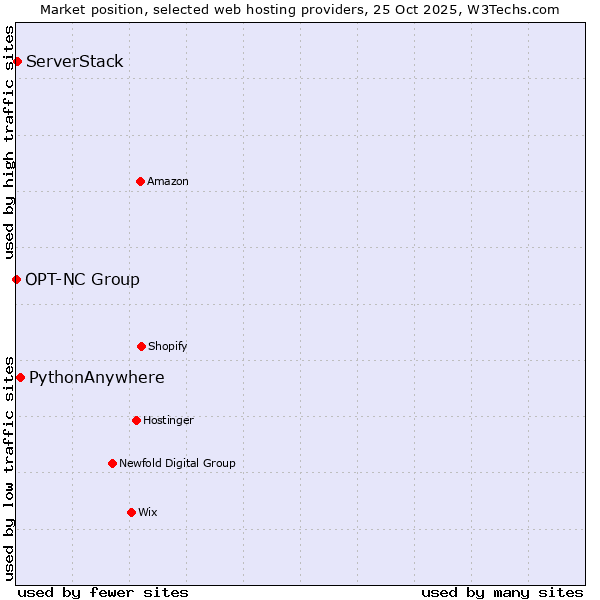Pick the Hostinger red diamond marker
The width and height of the screenshot is (600, 600).
click(136, 420)
